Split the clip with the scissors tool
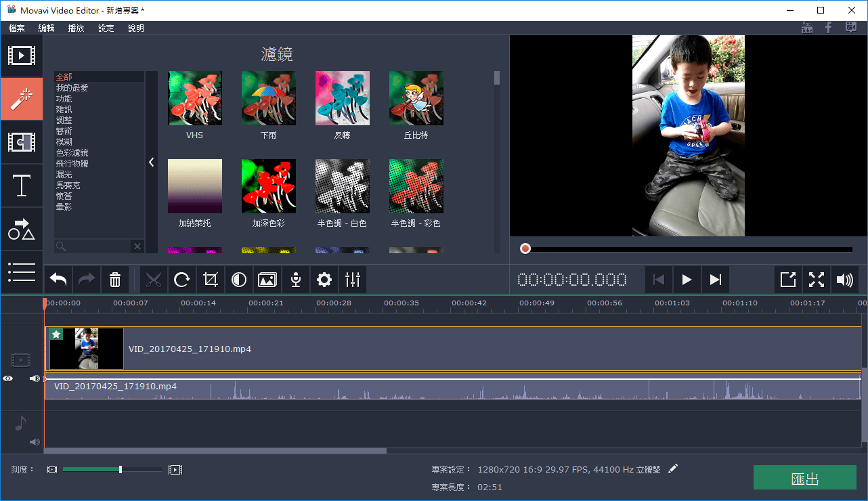868x501 pixels. click(x=154, y=279)
